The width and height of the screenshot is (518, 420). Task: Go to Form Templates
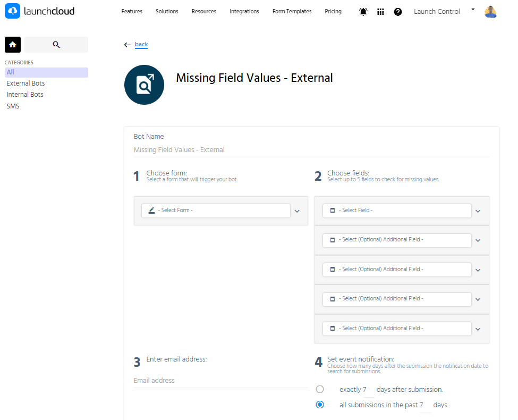point(292,11)
